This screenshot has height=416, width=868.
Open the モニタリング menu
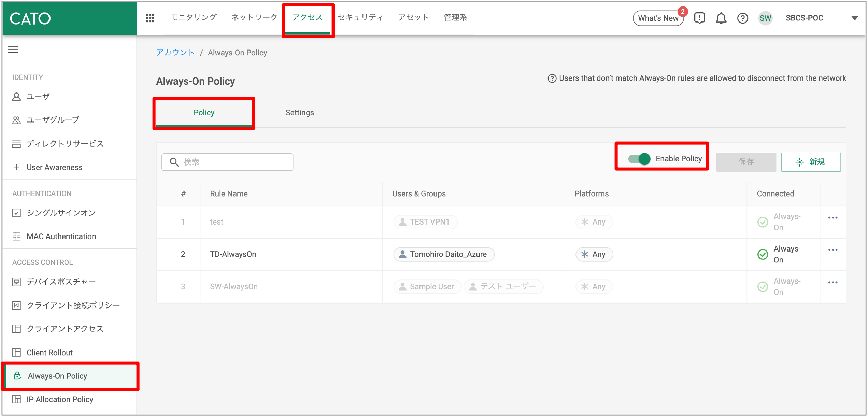(x=194, y=17)
